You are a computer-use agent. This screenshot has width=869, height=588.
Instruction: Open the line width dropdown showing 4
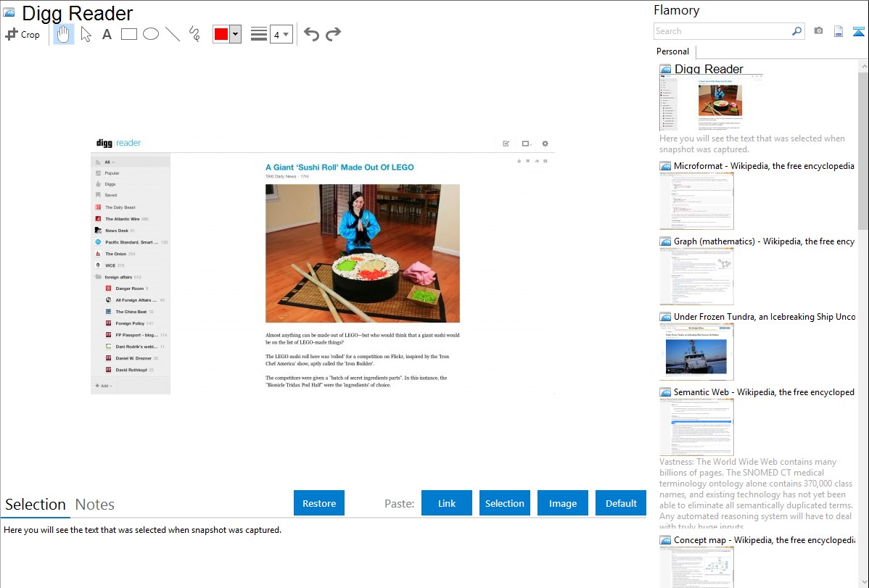point(281,34)
